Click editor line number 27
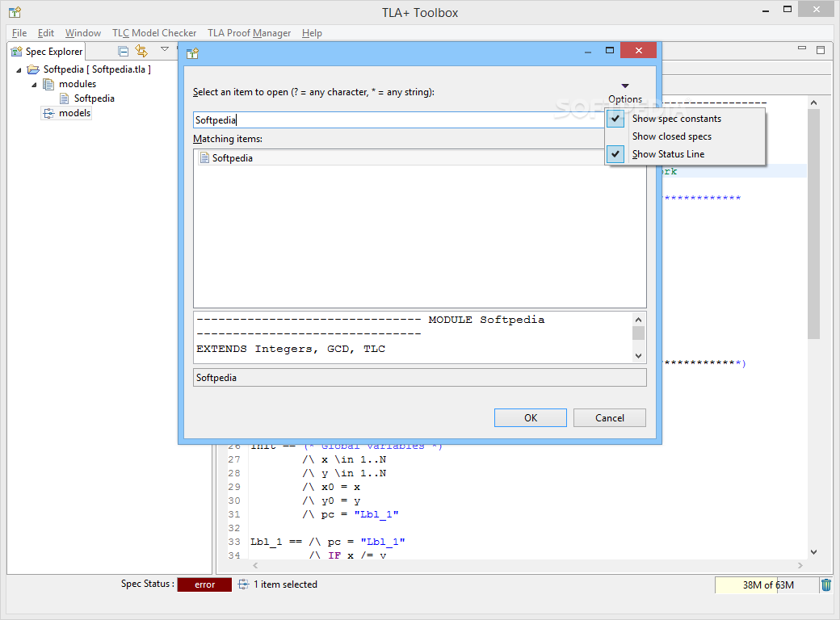Viewport: 840px width, 620px height. [x=234, y=459]
